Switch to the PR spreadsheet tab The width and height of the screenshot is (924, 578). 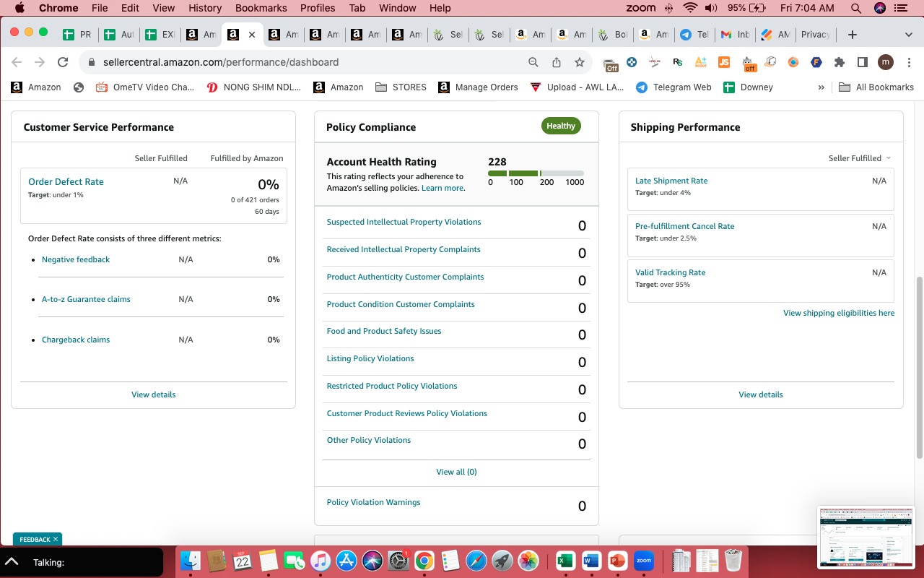pyautogui.click(x=77, y=35)
